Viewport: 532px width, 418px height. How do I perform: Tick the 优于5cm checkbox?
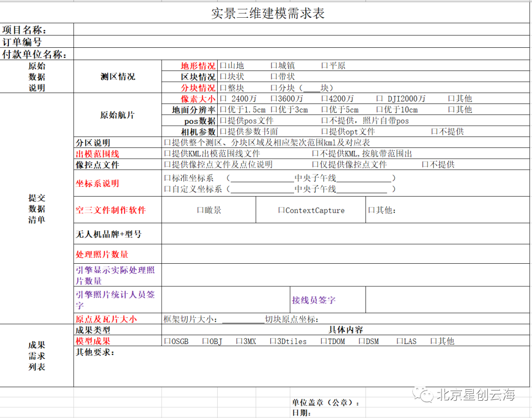tap(324, 109)
